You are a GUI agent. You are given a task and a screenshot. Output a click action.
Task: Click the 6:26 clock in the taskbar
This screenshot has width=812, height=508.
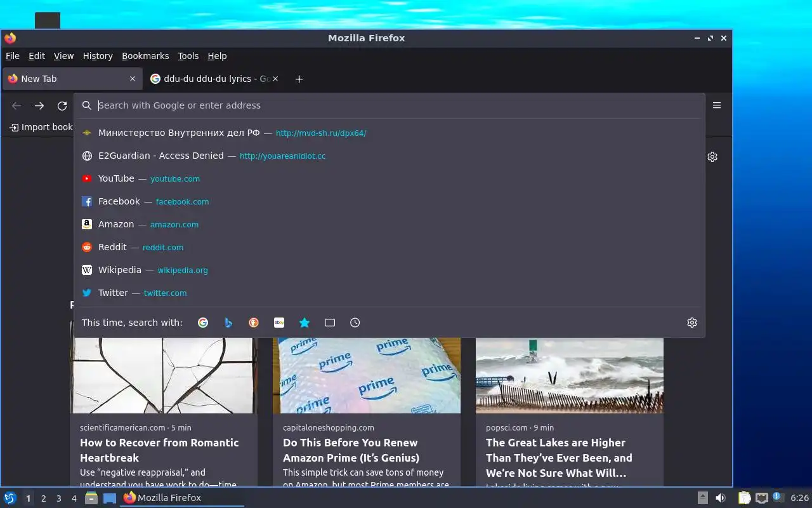[799, 498]
